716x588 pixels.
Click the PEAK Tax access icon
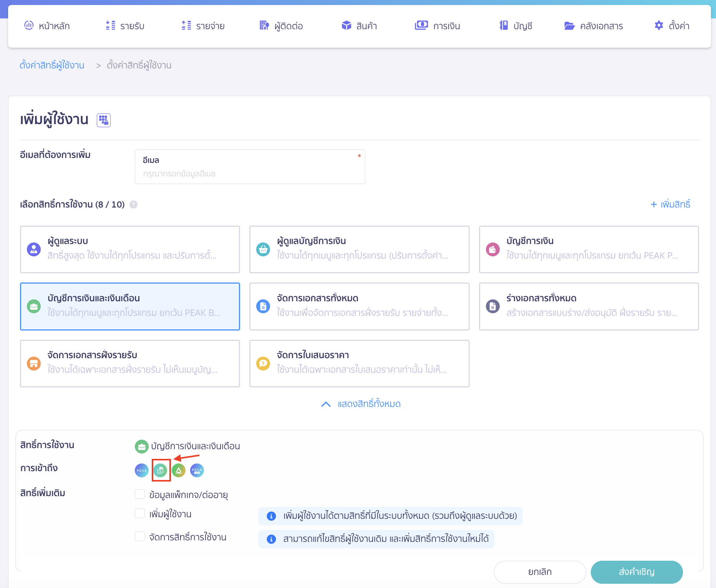coord(197,470)
